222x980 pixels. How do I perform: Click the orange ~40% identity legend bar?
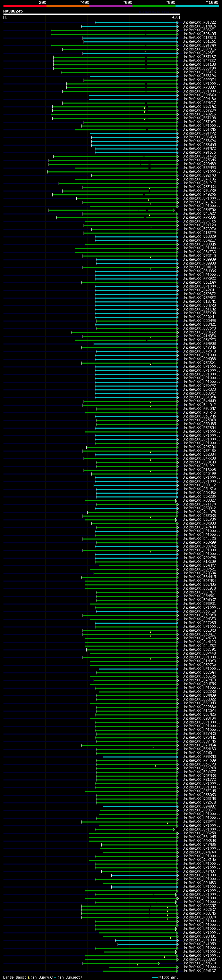tap(68, 6)
